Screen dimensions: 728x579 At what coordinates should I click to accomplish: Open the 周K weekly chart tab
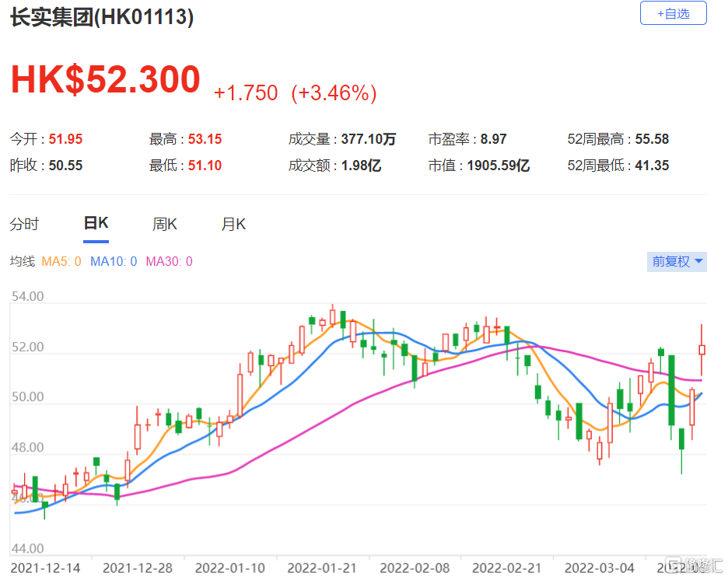tap(165, 224)
